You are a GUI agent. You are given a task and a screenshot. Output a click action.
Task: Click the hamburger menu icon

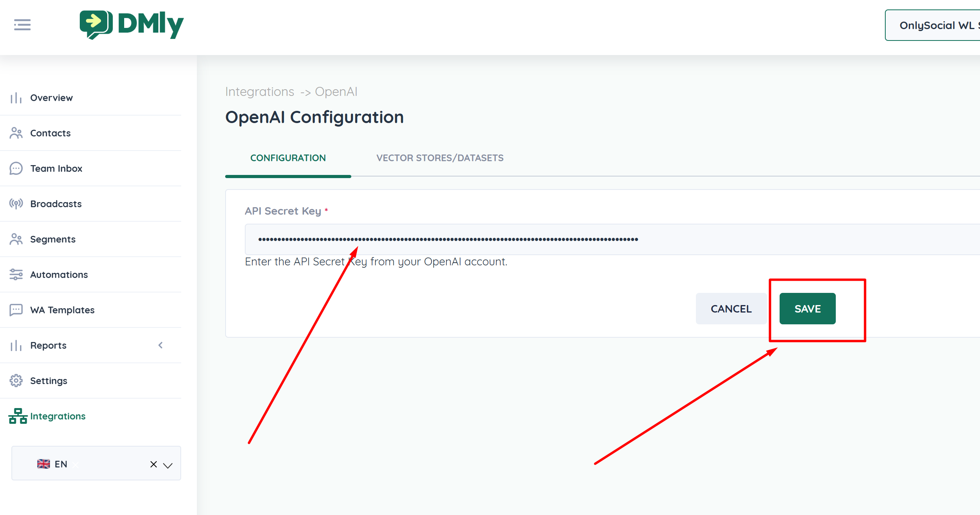pyautogui.click(x=22, y=25)
